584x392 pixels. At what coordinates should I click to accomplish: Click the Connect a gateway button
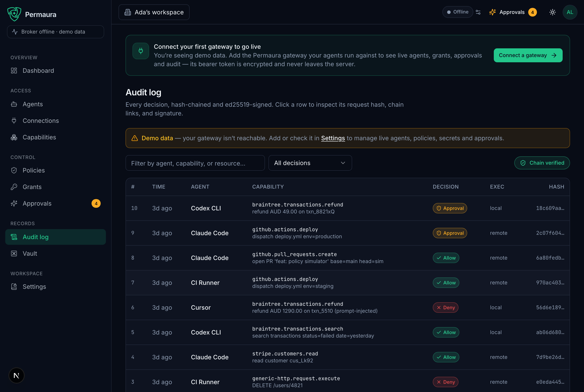528,55
